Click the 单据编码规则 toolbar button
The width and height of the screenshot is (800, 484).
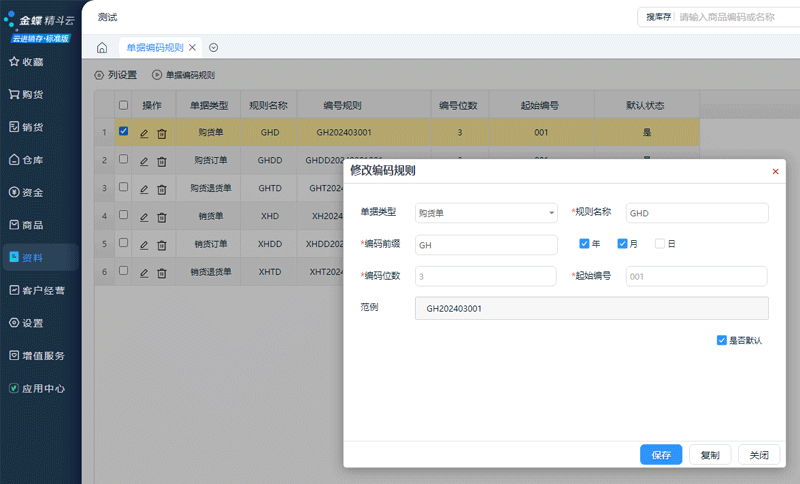[184, 75]
